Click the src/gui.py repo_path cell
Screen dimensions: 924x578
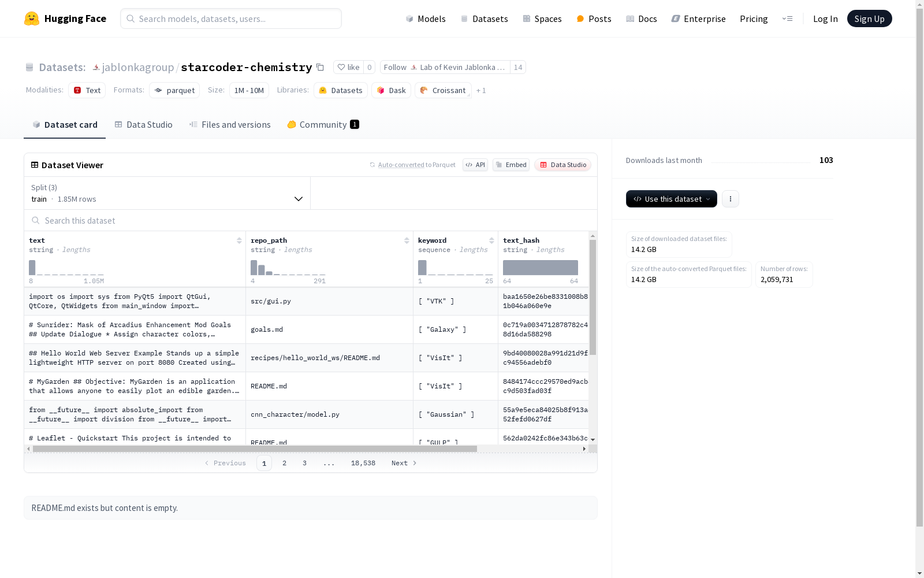click(x=329, y=301)
